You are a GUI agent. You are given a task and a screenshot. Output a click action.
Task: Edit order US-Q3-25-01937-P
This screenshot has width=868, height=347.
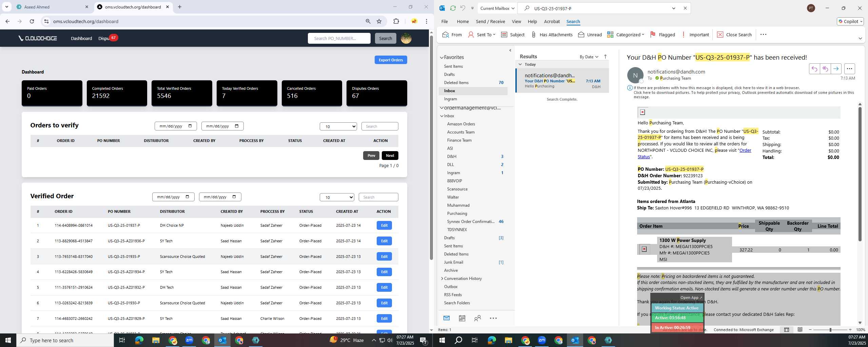pyautogui.click(x=384, y=225)
